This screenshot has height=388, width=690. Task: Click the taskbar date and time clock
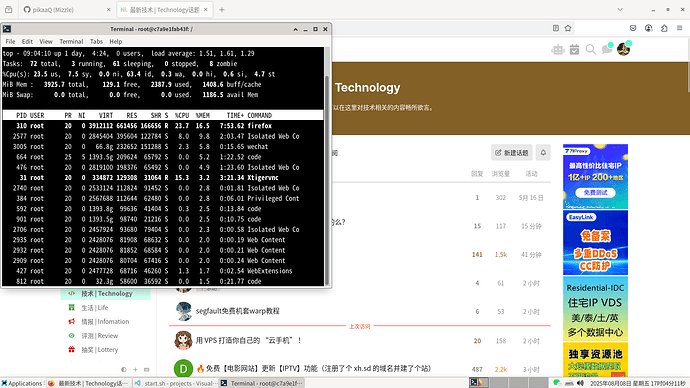click(638, 383)
